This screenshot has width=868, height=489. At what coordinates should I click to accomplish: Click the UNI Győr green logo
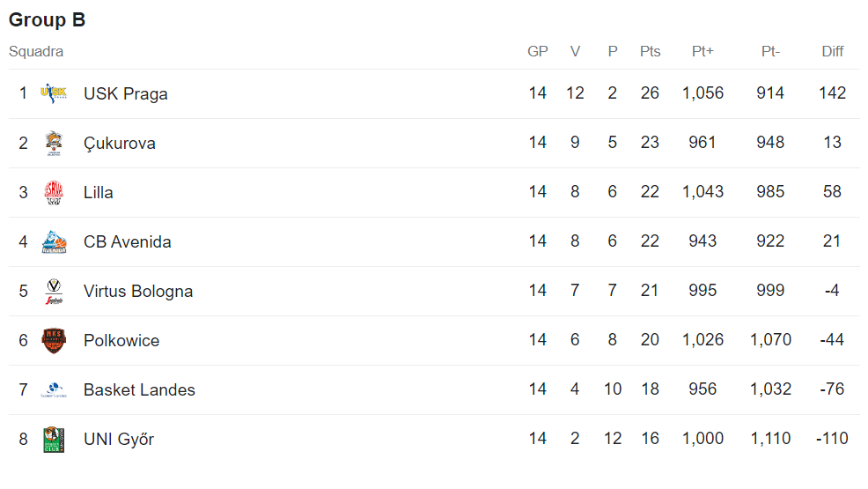coord(54,439)
